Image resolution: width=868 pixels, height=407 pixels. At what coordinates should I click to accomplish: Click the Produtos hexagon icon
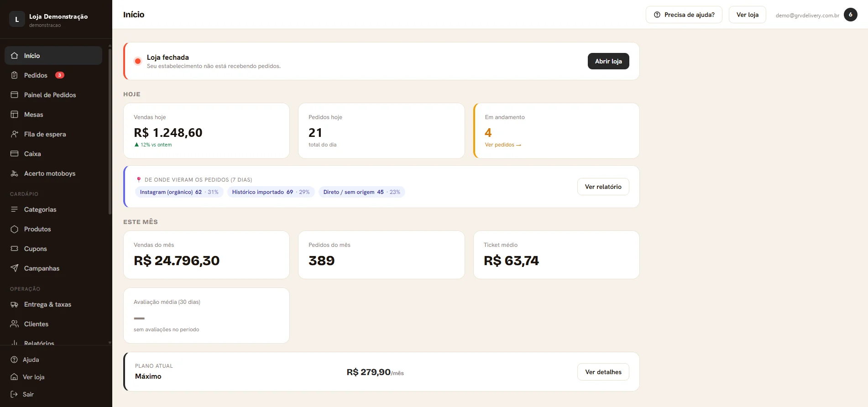[x=15, y=229]
